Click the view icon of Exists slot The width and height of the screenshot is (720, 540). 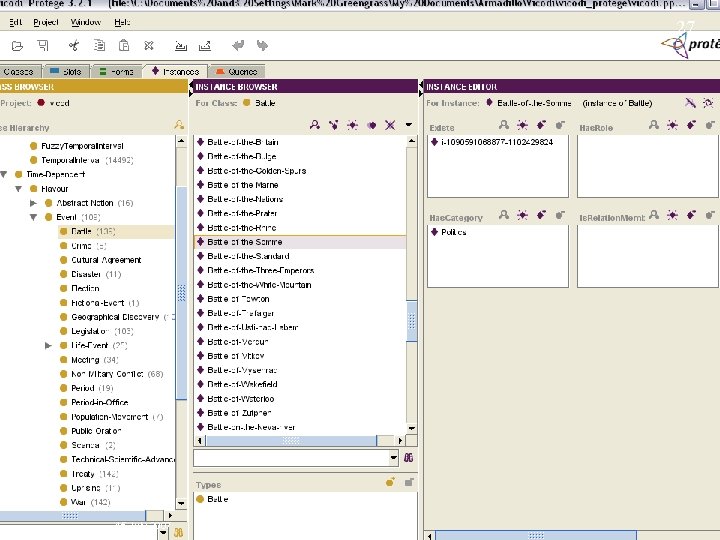(504, 125)
